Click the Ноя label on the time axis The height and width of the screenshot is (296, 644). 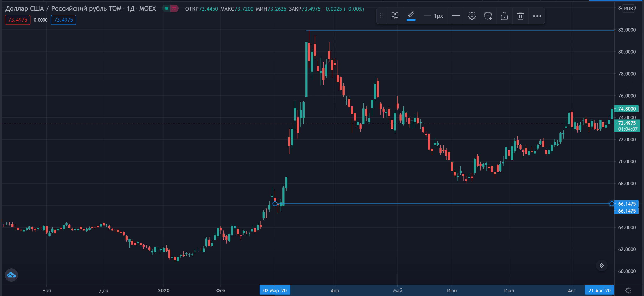tap(46, 290)
